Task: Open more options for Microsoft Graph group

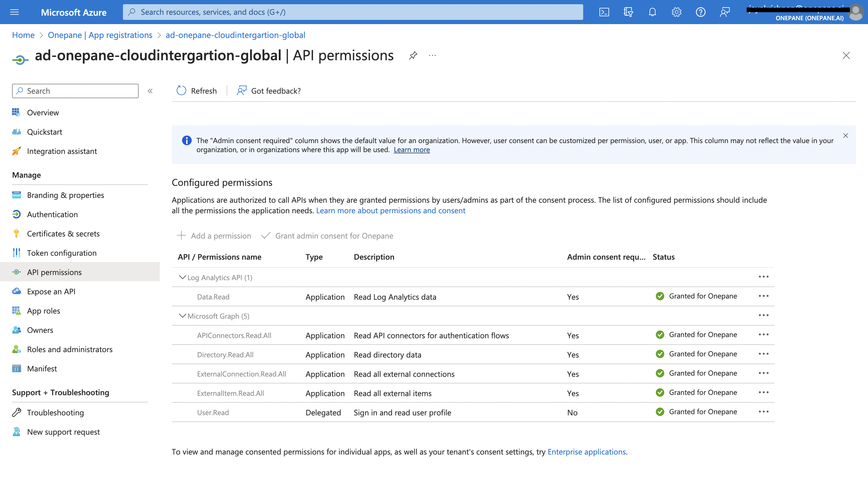Action: (763, 315)
